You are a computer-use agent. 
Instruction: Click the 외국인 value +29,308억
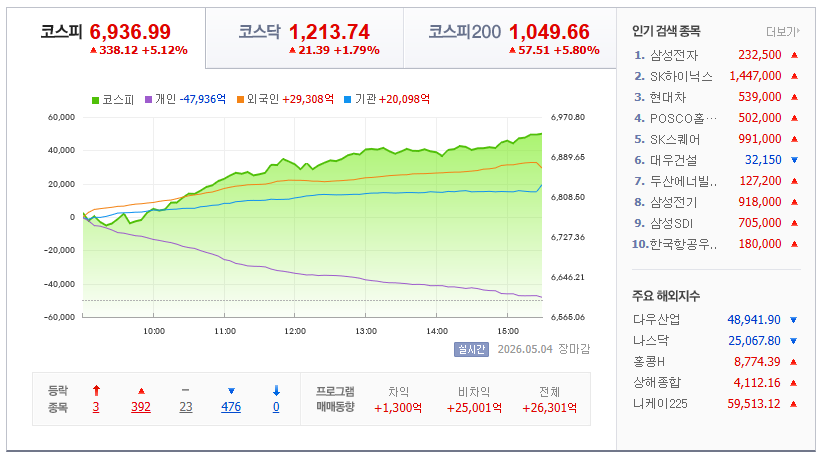click(308, 99)
